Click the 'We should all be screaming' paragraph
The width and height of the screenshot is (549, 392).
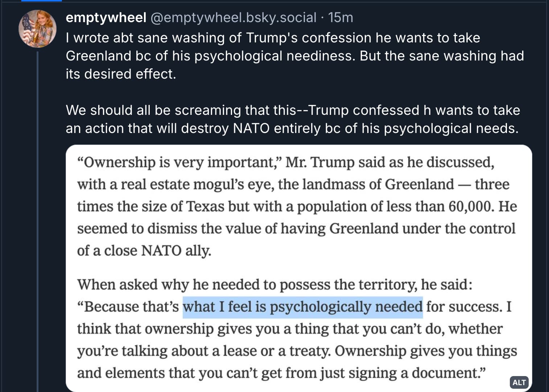(x=292, y=119)
